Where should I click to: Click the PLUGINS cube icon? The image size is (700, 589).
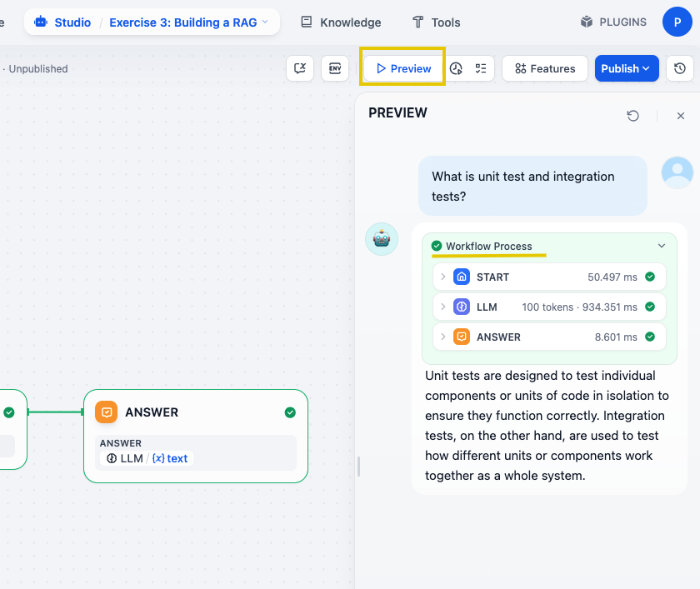[x=586, y=22]
